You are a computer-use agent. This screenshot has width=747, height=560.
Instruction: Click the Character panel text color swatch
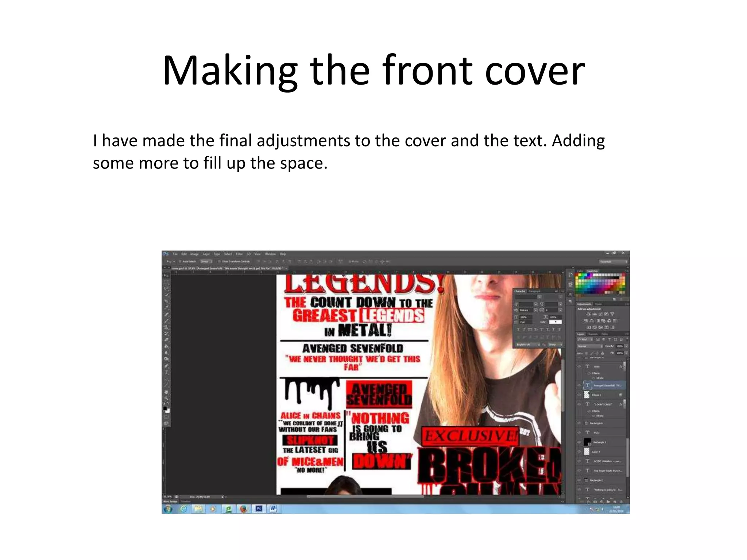point(555,322)
